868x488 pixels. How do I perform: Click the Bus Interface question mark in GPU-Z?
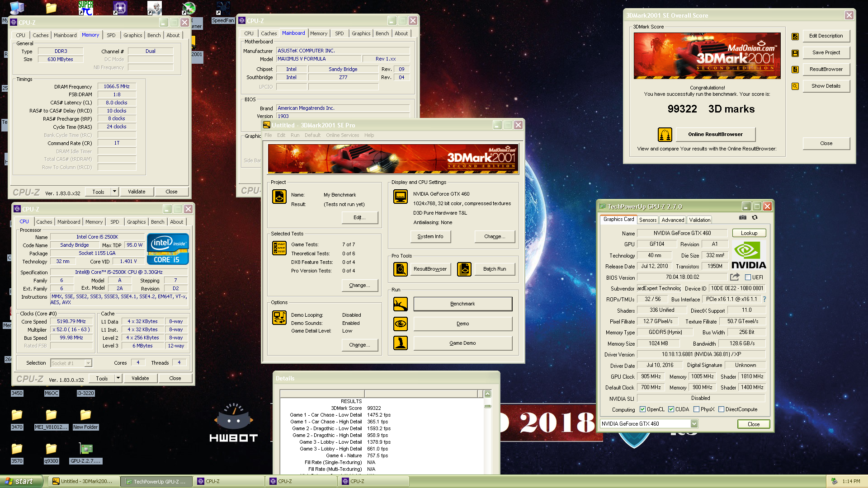click(764, 299)
